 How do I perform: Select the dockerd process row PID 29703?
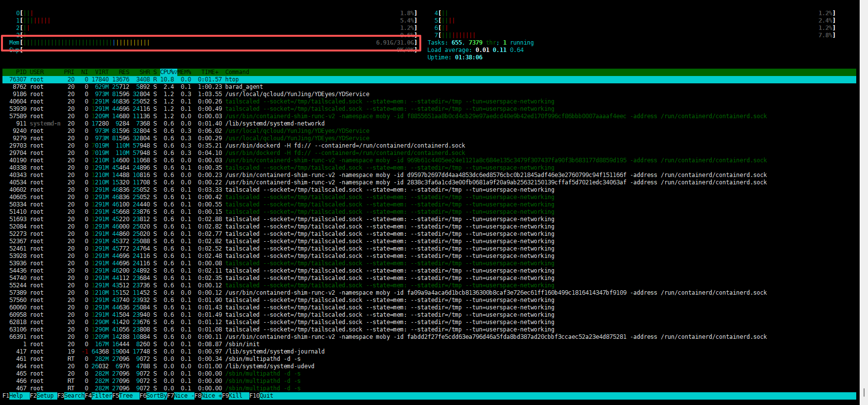tap(429, 146)
